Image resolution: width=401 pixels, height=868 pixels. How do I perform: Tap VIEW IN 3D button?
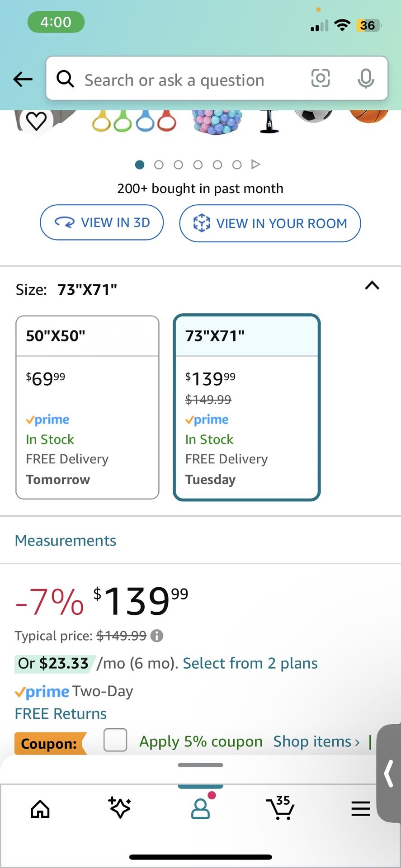[x=102, y=222]
